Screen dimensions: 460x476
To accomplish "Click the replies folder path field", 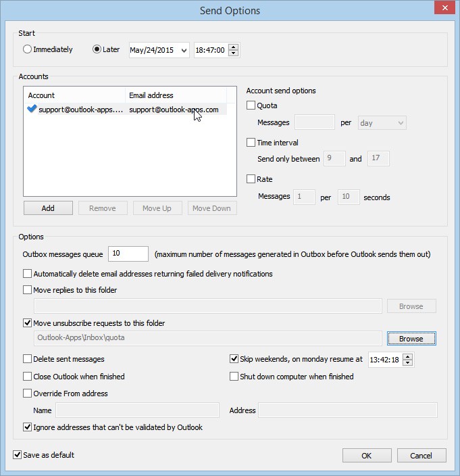I will point(208,306).
